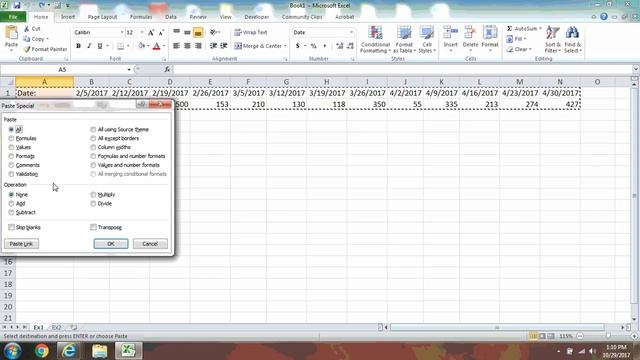Screen dimensions: 640x360
Task: Click cell A1 containing Date:
Action: [x=44, y=93]
